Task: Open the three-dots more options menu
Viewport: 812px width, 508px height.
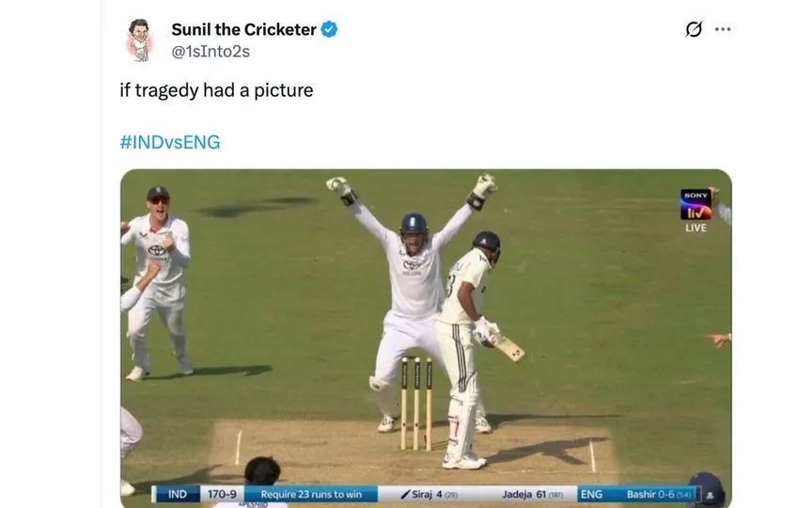Action: tap(723, 29)
